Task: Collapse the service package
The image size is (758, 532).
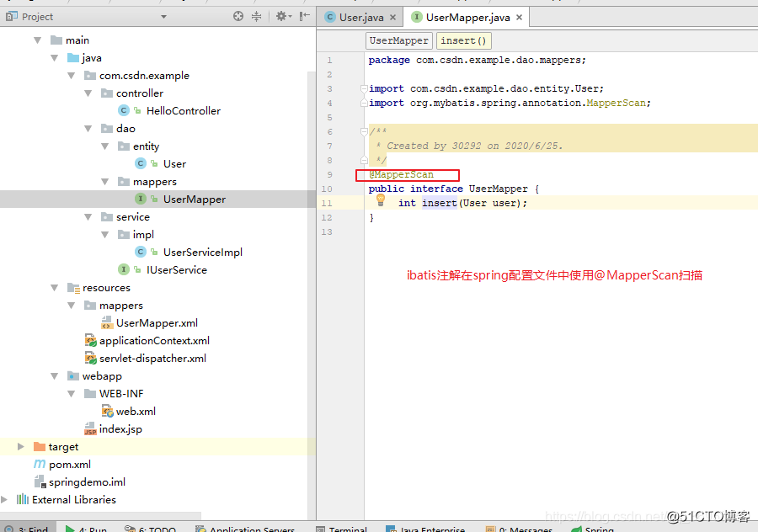Action: pos(88,217)
